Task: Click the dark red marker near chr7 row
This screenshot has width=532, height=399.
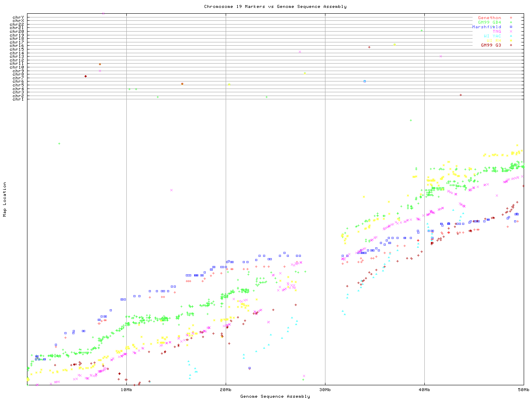Action: 86,76
